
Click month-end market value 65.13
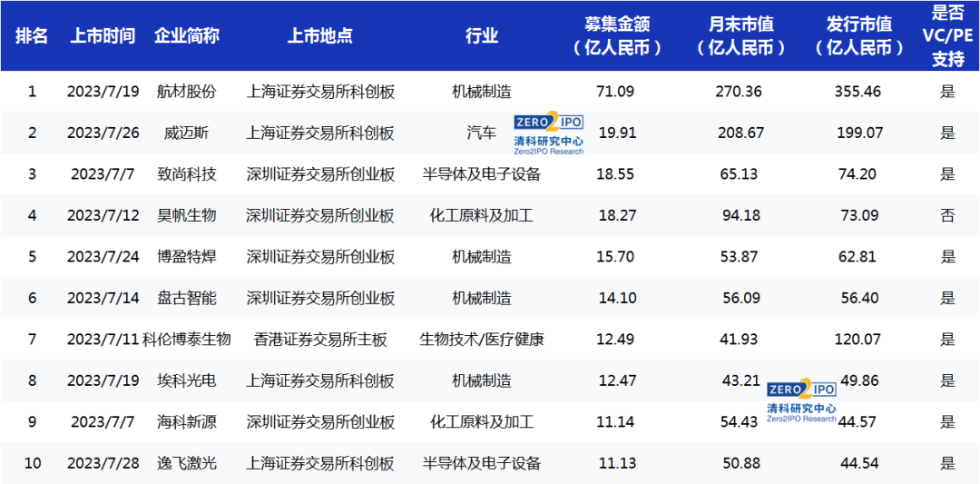pyautogui.click(x=740, y=174)
